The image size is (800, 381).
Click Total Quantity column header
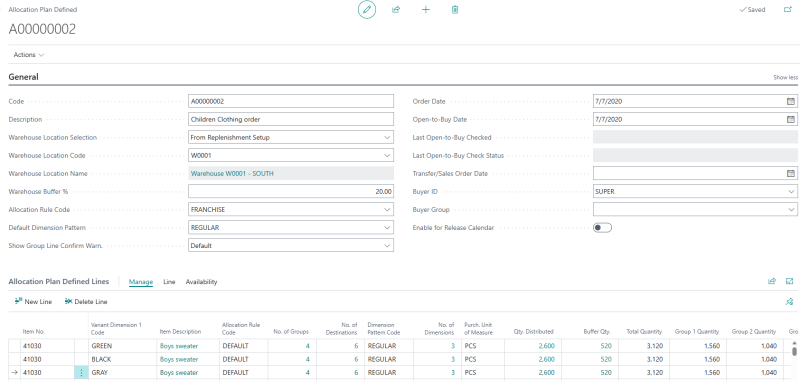644,332
